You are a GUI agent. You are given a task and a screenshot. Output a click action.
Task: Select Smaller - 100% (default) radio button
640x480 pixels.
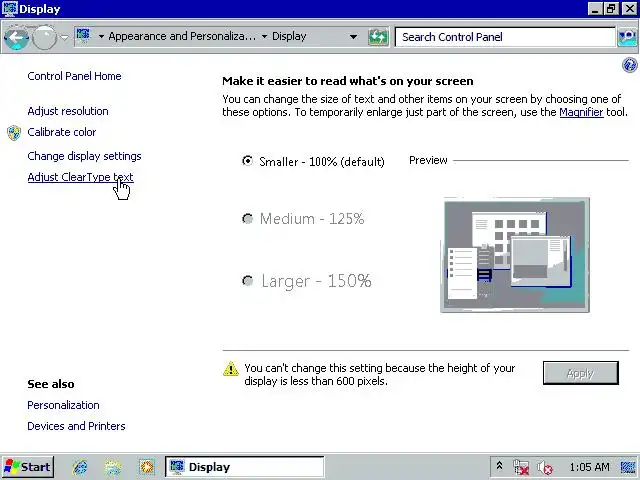247,161
